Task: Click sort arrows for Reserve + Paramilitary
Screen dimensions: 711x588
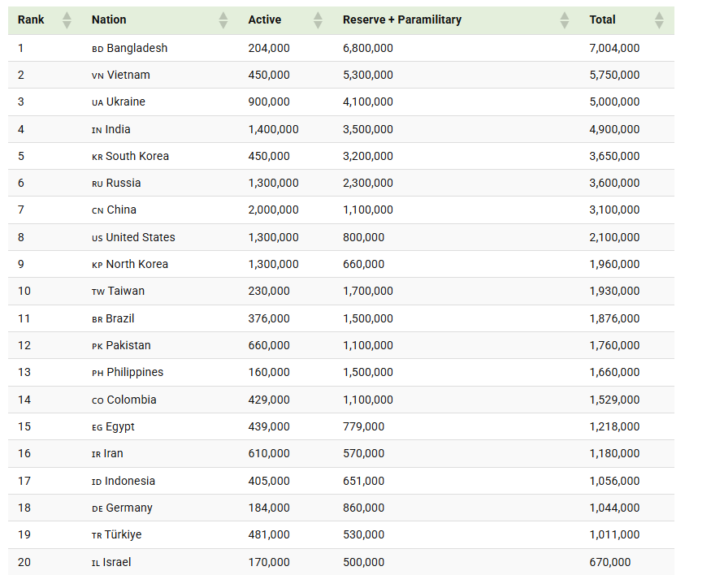Action: tap(565, 20)
